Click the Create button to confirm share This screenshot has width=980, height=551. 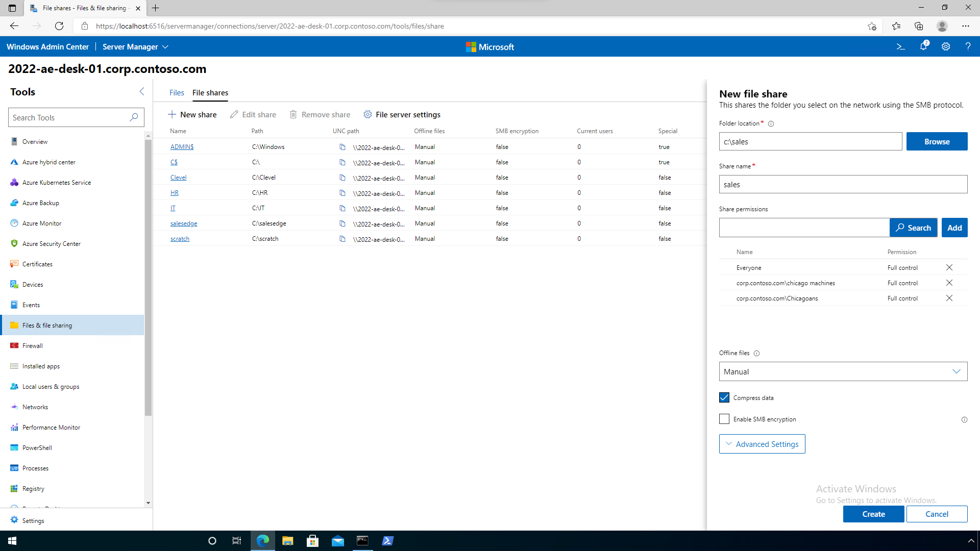[x=873, y=514]
